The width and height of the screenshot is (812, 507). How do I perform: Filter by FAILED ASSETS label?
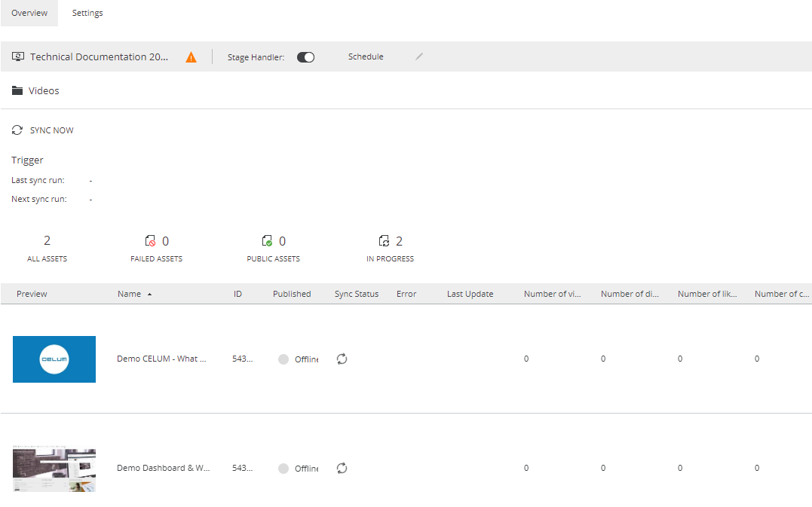pos(156,258)
